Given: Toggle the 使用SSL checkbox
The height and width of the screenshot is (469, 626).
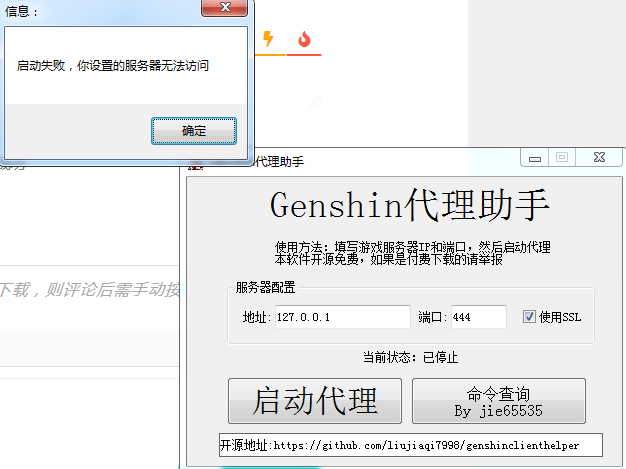Looking at the screenshot, I should [530, 317].
